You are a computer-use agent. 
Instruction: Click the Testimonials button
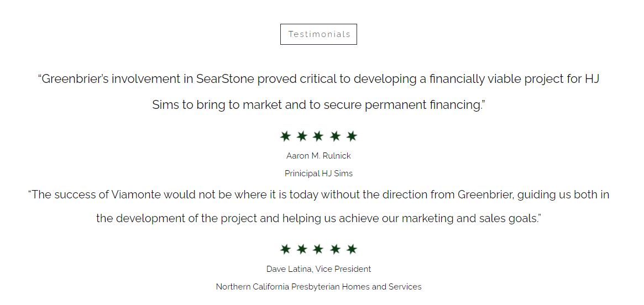click(318, 34)
